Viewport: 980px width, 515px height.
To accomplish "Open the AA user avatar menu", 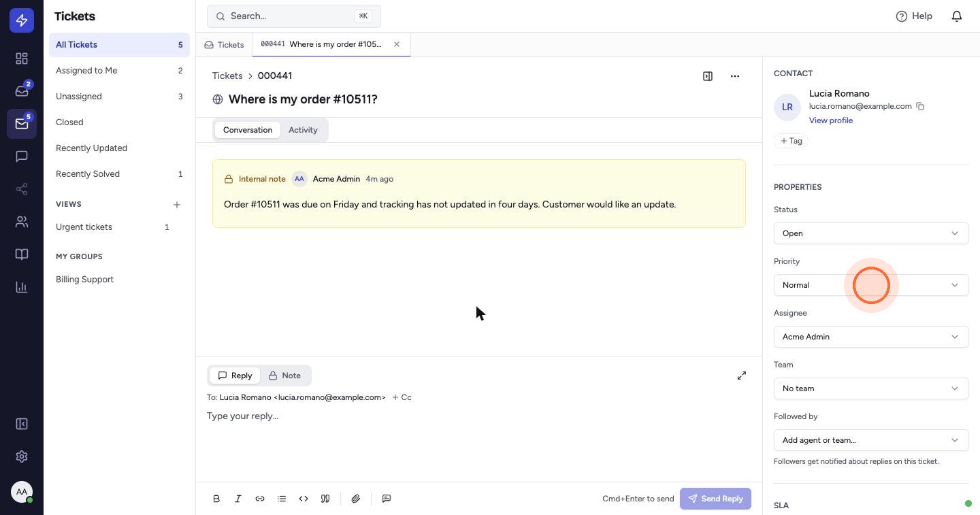I will point(22,492).
